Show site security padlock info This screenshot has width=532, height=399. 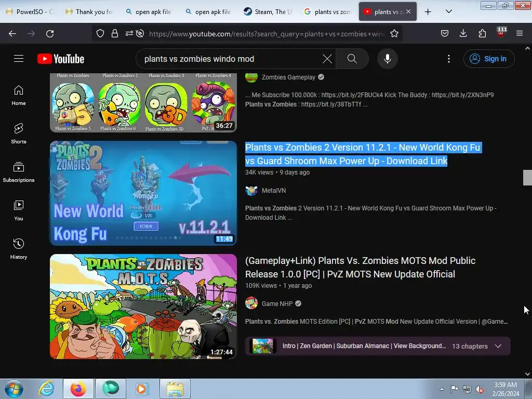tap(115, 33)
